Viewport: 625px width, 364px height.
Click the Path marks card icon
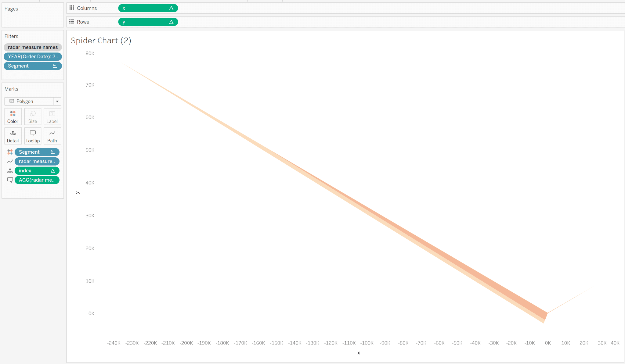(52, 136)
